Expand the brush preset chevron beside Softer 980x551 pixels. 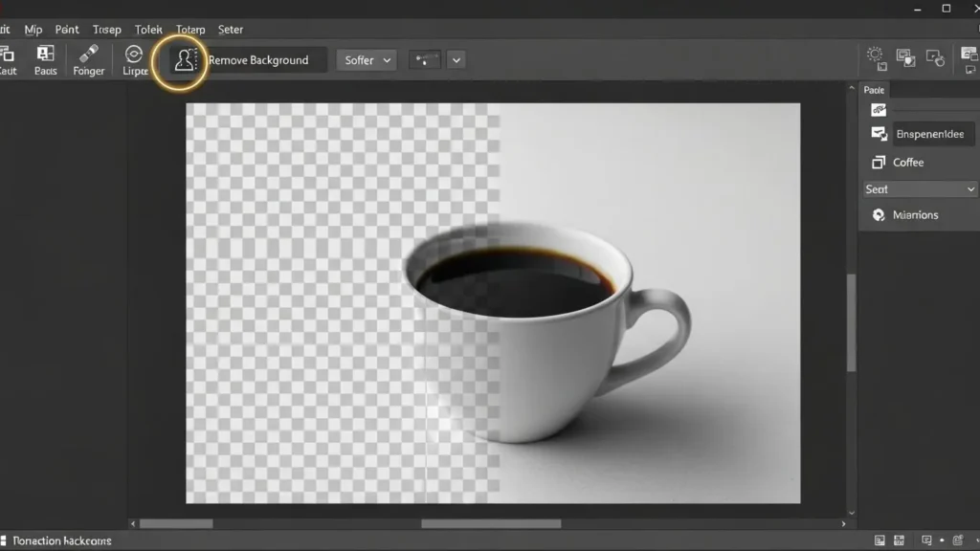(x=457, y=59)
